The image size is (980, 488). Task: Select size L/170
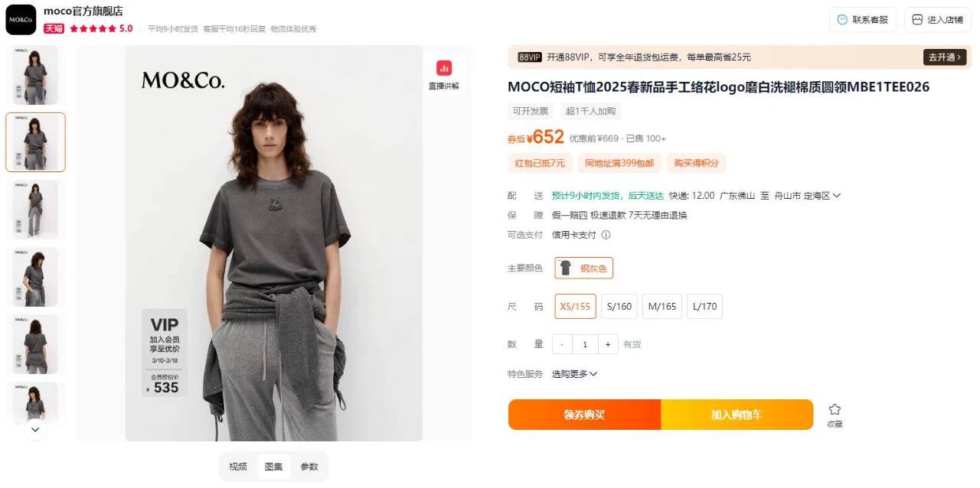[704, 307]
